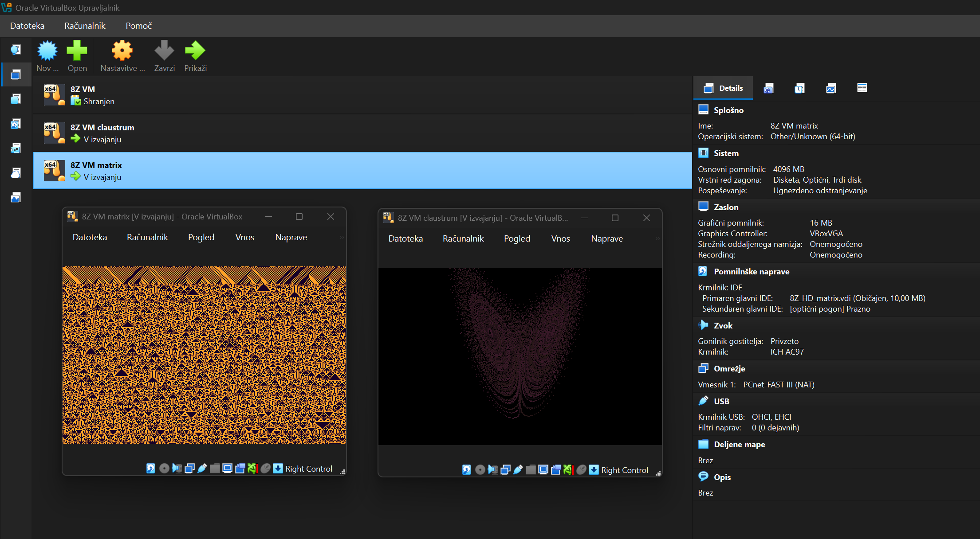
Task: Select the 8Z VM matrix machine entry
Action: [x=362, y=171]
